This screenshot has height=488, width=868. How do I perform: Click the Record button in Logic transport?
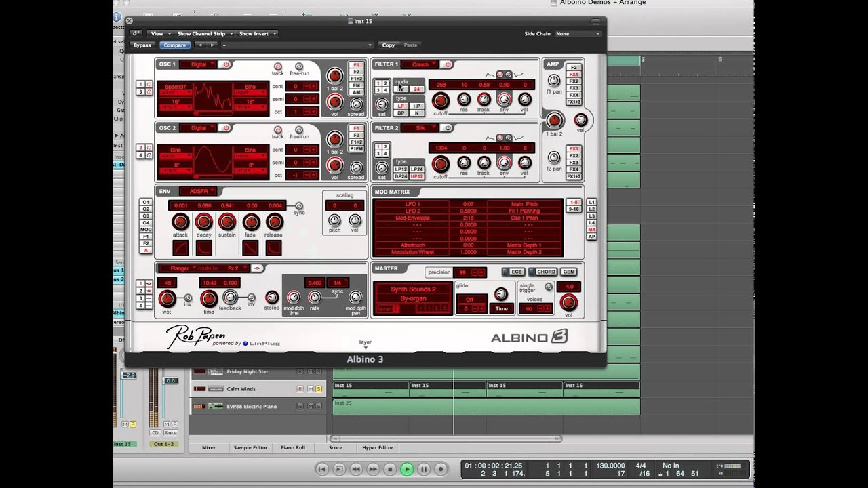[441, 469]
